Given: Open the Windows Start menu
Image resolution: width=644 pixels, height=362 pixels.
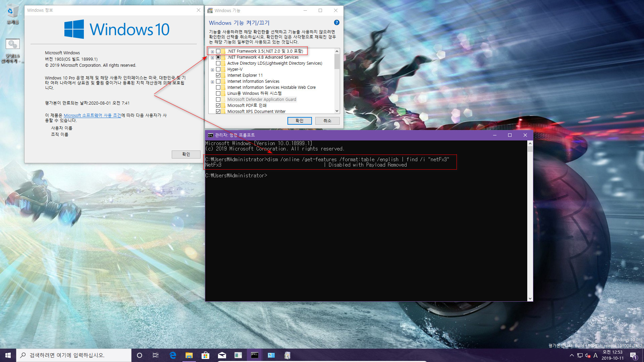Looking at the screenshot, I should [8, 355].
